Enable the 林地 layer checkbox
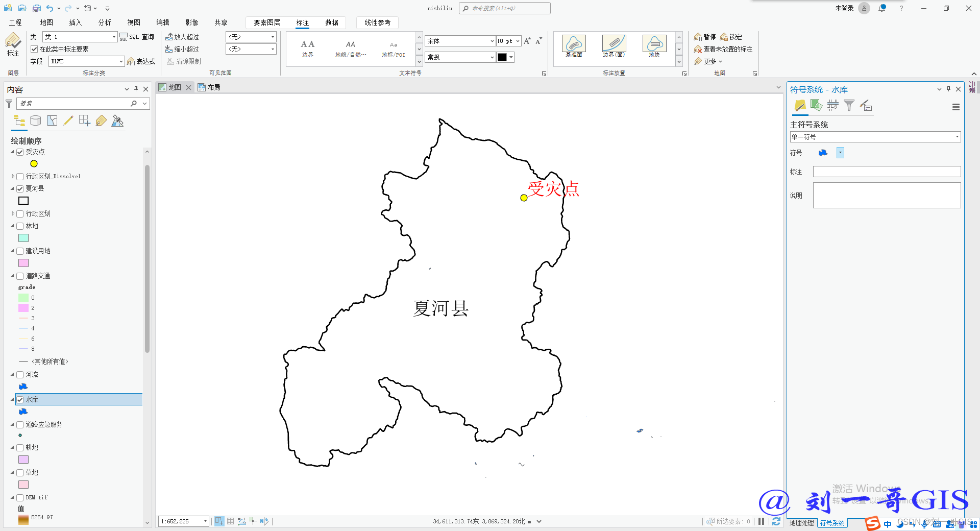The image size is (980, 531). click(x=20, y=226)
